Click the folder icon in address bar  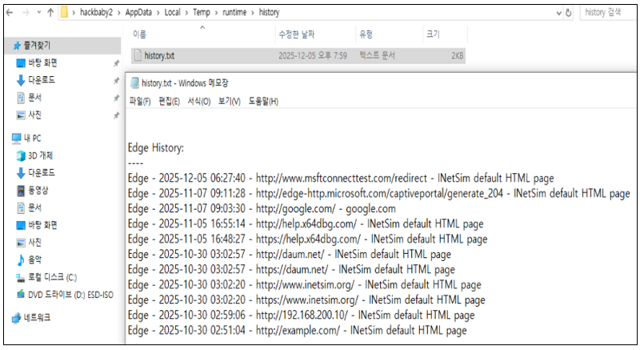tap(64, 12)
